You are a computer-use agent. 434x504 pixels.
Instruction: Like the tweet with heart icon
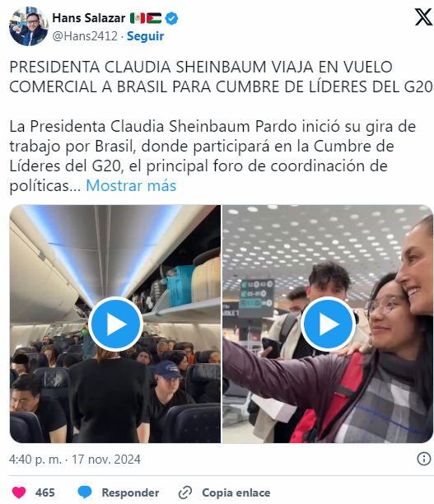pos(19,492)
